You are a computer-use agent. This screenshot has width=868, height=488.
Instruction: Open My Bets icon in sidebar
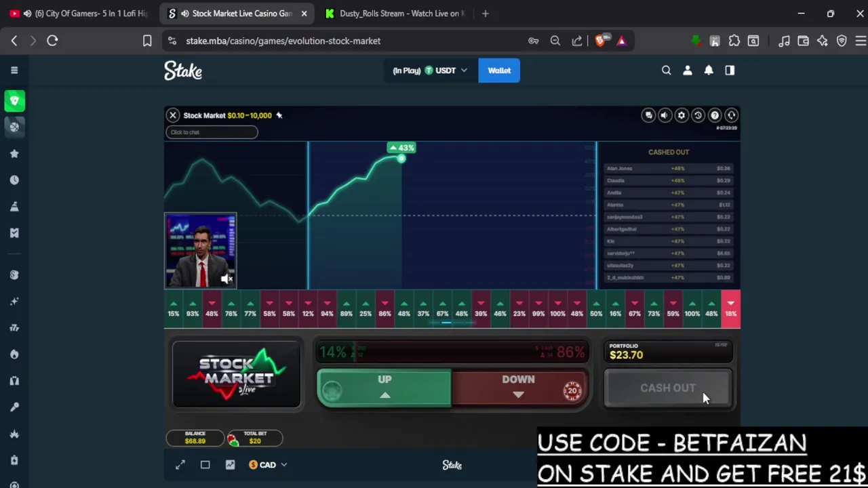[x=14, y=233]
